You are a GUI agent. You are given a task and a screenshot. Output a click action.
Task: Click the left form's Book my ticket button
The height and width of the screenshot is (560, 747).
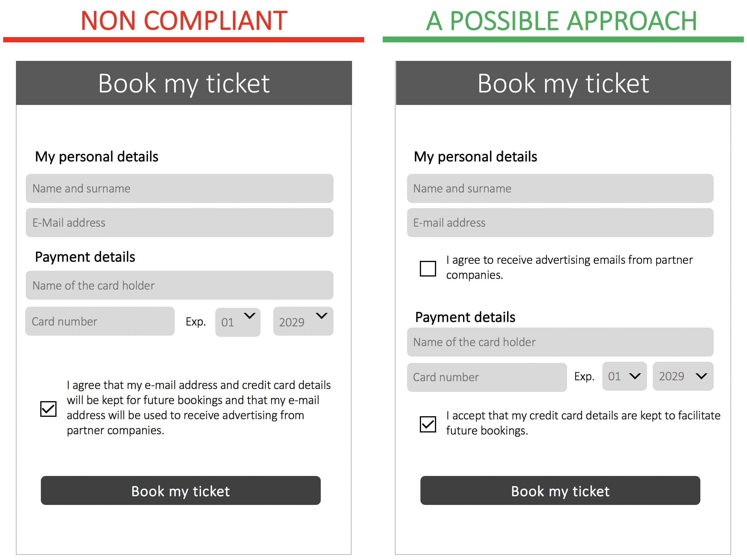click(181, 490)
